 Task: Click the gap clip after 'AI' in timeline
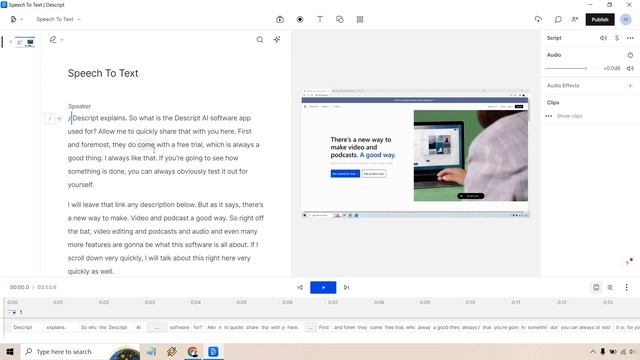(x=157, y=327)
